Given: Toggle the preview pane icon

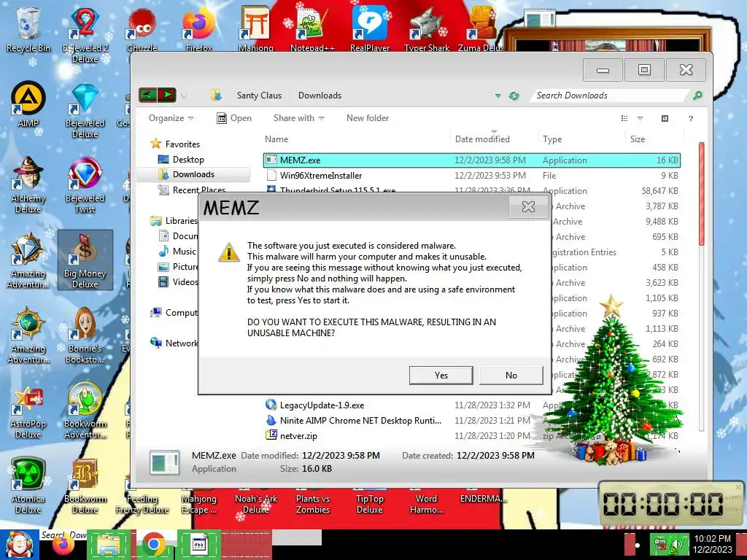Looking at the screenshot, I should (665, 119).
